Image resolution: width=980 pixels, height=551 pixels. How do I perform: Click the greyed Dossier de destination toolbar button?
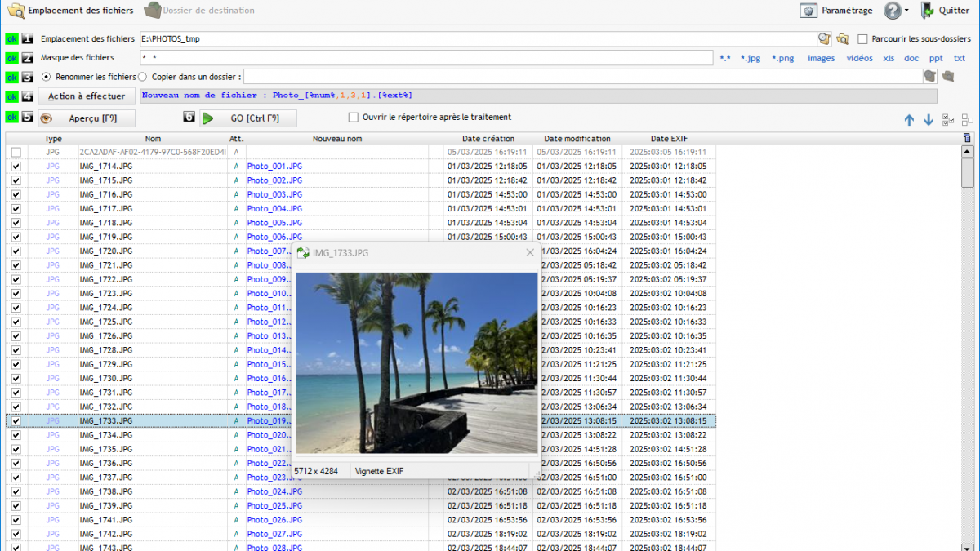(199, 11)
